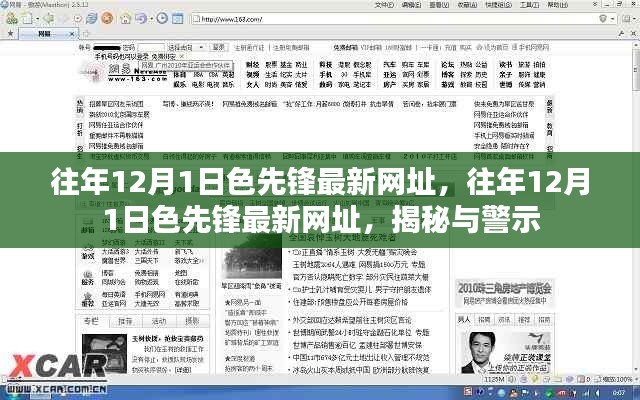Open the 编辑(E) menu

[411, 5]
